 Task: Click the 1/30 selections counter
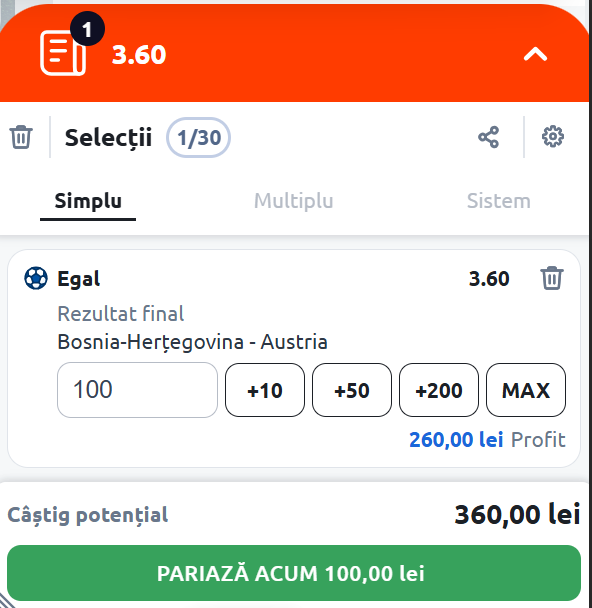[198, 138]
